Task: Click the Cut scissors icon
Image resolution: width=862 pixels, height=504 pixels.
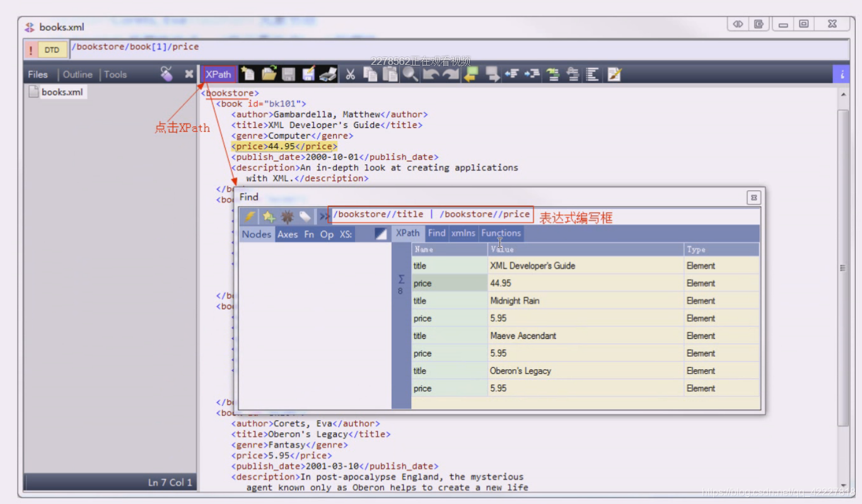Action: [x=350, y=74]
